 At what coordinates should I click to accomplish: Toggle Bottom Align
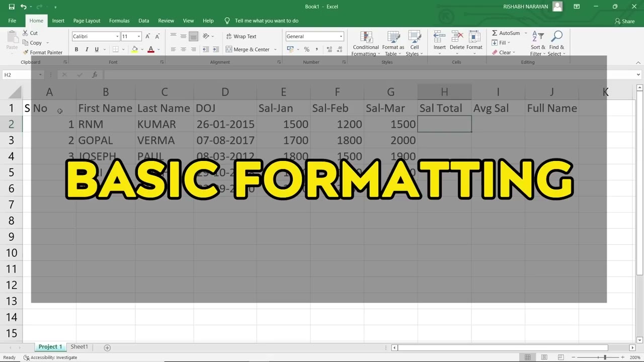tap(193, 36)
